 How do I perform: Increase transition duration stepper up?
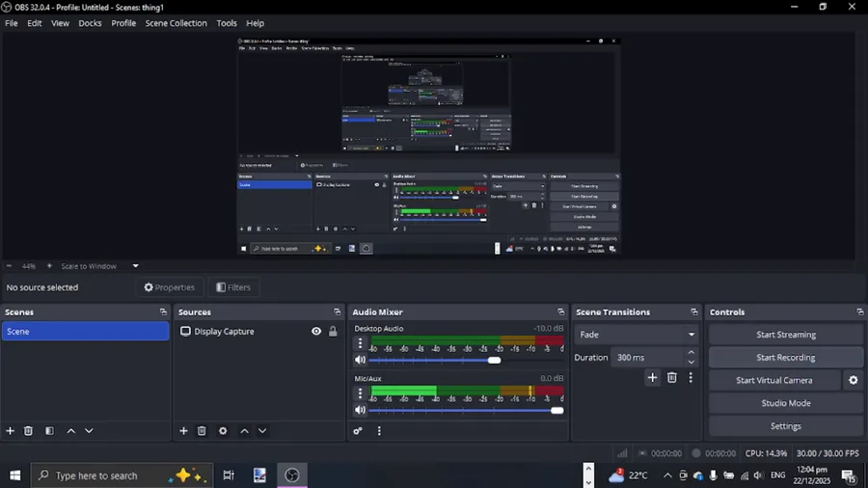[691, 352]
